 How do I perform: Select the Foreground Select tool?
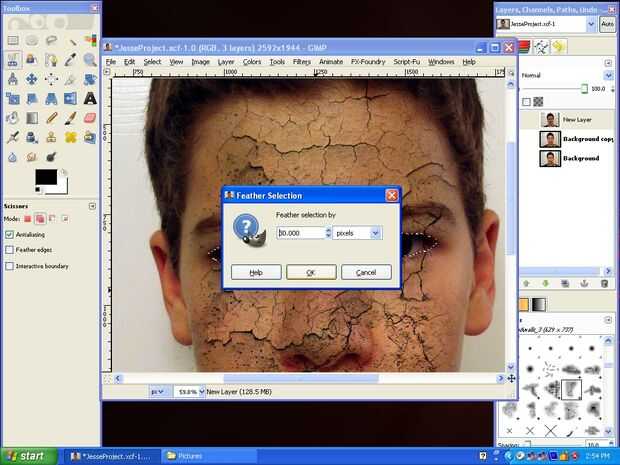[x=32, y=60]
